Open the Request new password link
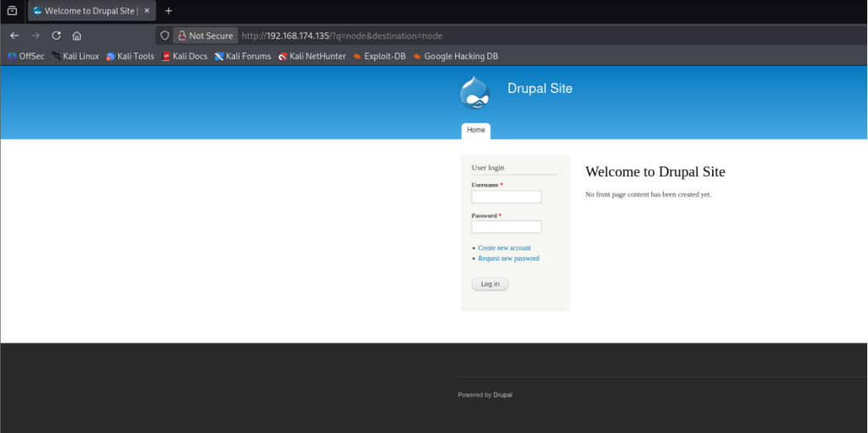The width and height of the screenshot is (868, 433). [508, 258]
